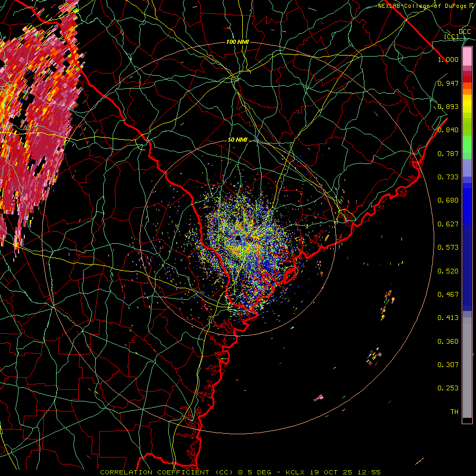Click the TH threshold label
This screenshot has height=476, width=476.
(454, 412)
